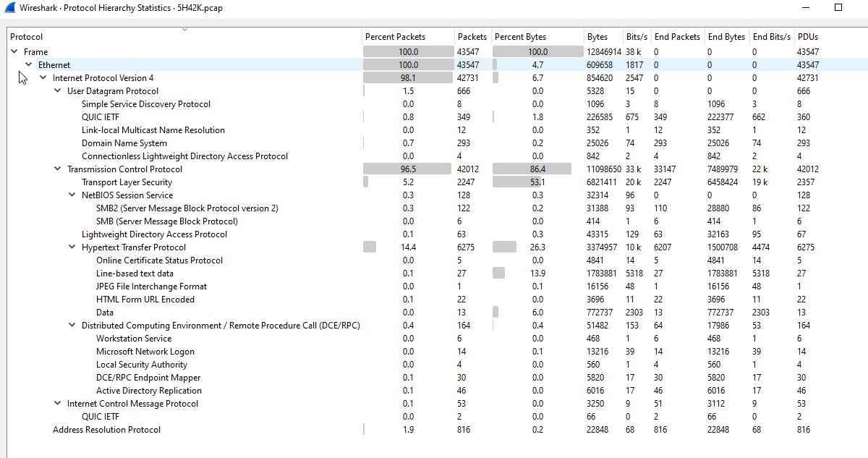Collapse the Ethernet row expander

(x=29, y=65)
